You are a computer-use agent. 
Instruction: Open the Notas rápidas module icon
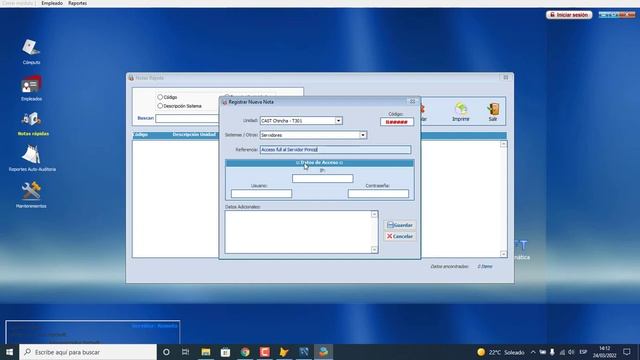coord(32,120)
